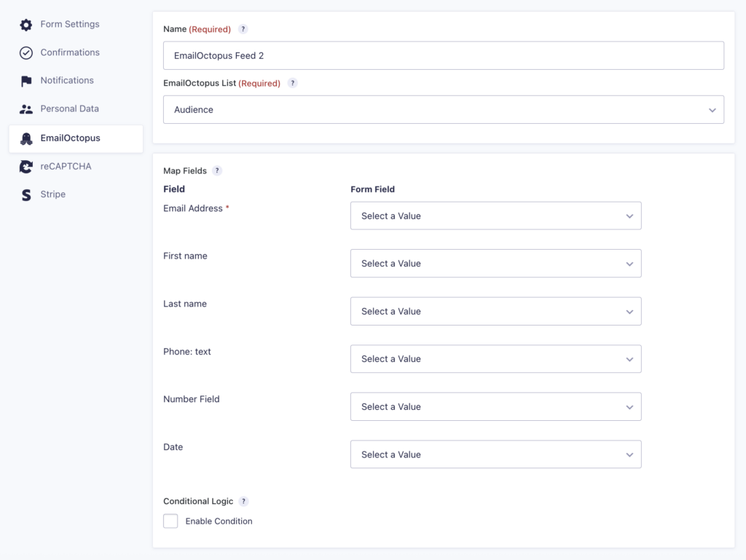This screenshot has width=746, height=560.
Task: Click the Notifications flag icon
Action: pos(26,81)
